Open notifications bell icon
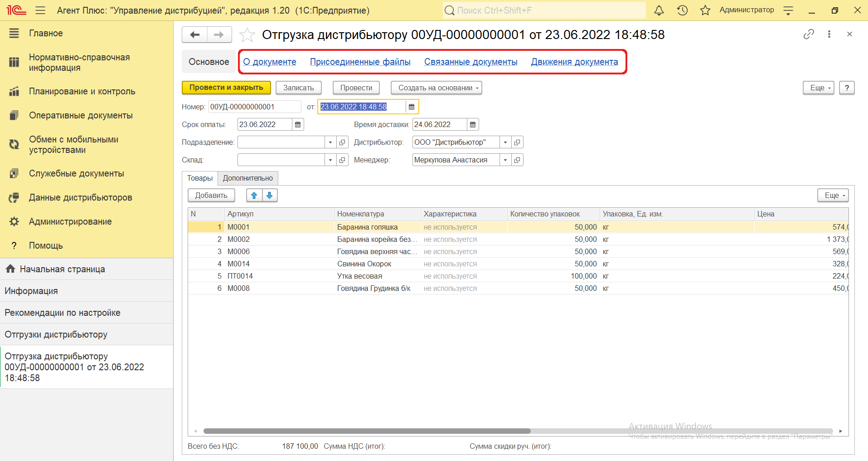The height and width of the screenshot is (461, 868). click(659, 10)
